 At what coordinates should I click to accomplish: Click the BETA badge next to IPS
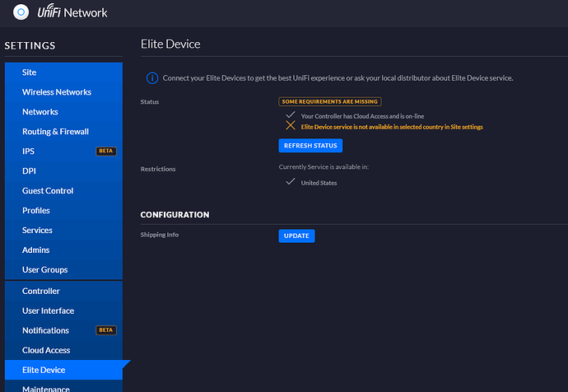click(x=105, y=151)
